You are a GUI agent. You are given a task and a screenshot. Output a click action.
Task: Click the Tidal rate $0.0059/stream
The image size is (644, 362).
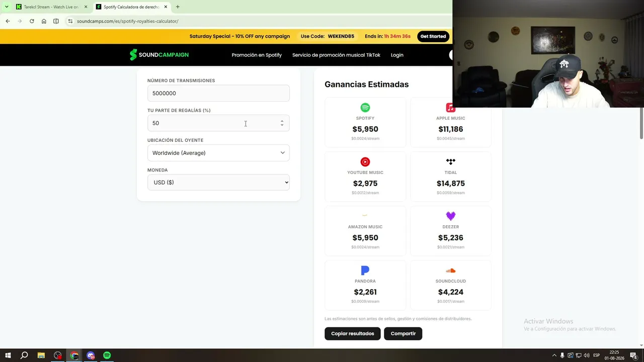(451, 193)
